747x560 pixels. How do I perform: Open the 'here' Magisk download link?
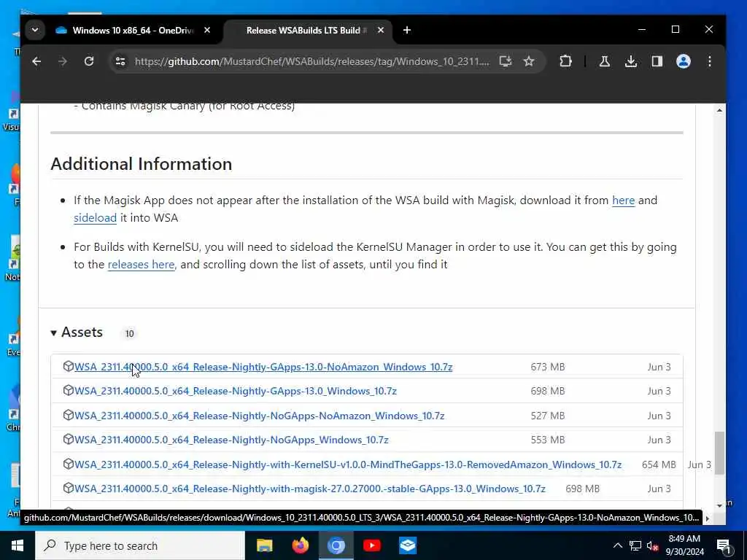point(623,201)
